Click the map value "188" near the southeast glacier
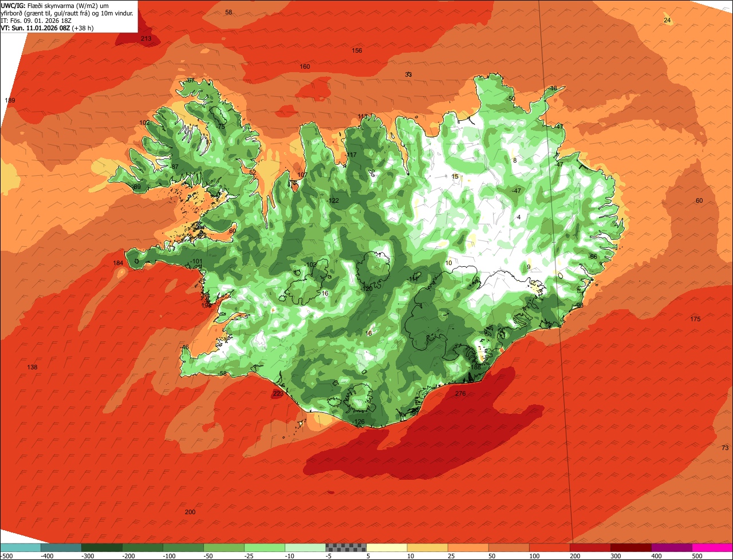Image resolution: width=733 pixels, height=560 pixels. tap(476, 367)
